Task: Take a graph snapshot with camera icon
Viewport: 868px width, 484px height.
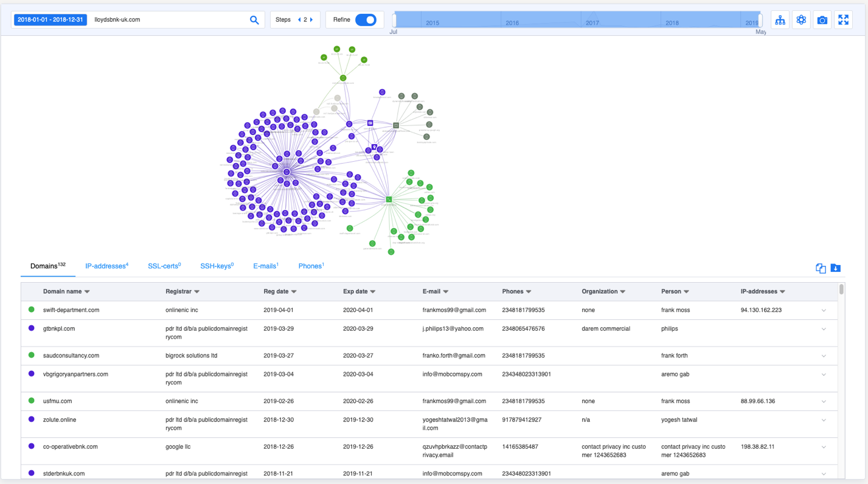Action: pyautogui.click(x=822, y=20)
